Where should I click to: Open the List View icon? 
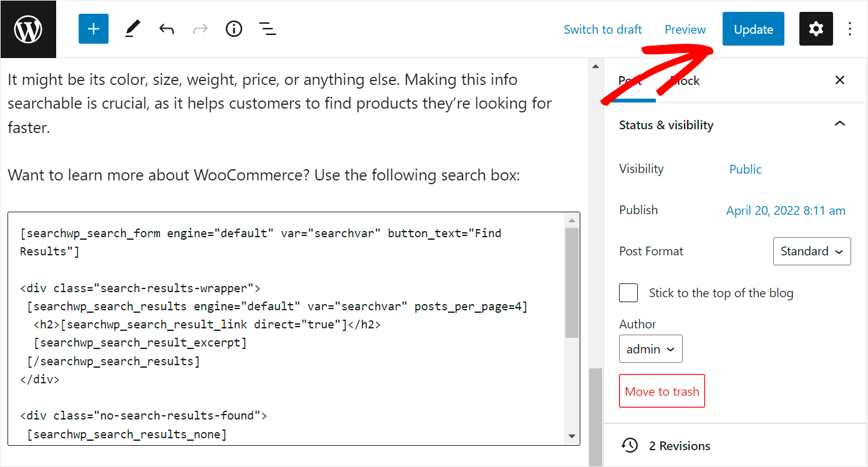[x=268, y=29]
